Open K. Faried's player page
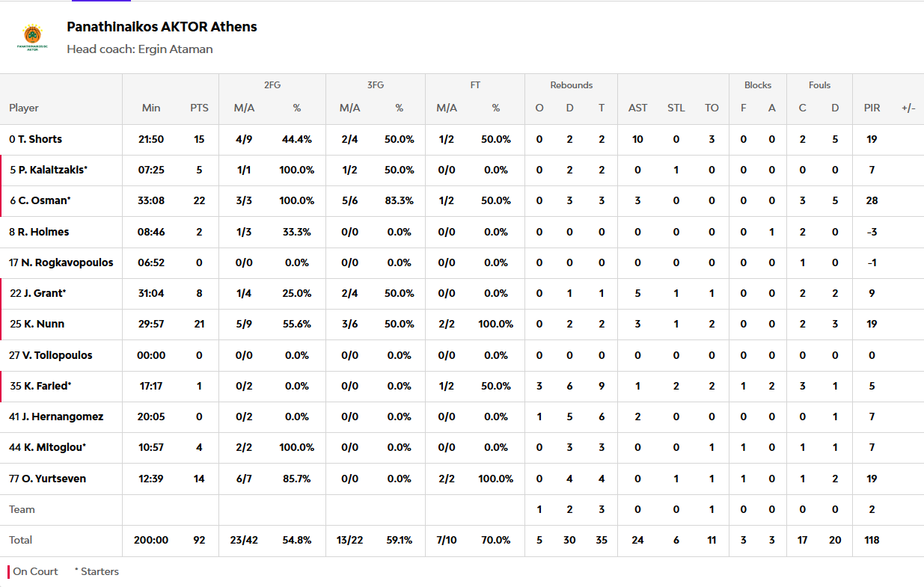This screenshot has width=924, height=587. pos(47,386)
